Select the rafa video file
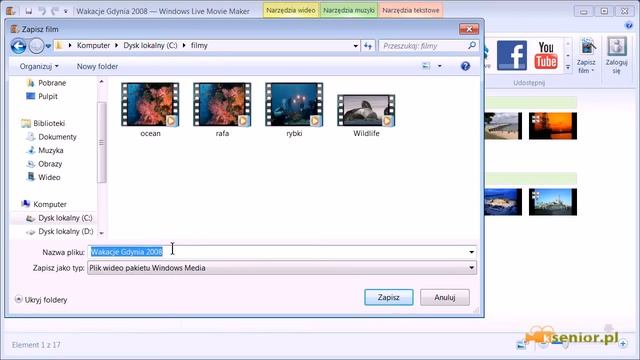This screenshot has height=360, width=640. 222,110
